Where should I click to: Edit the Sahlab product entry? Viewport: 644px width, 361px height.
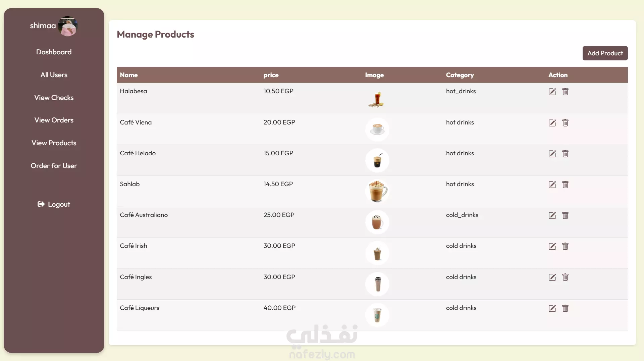tap(552, 185)
